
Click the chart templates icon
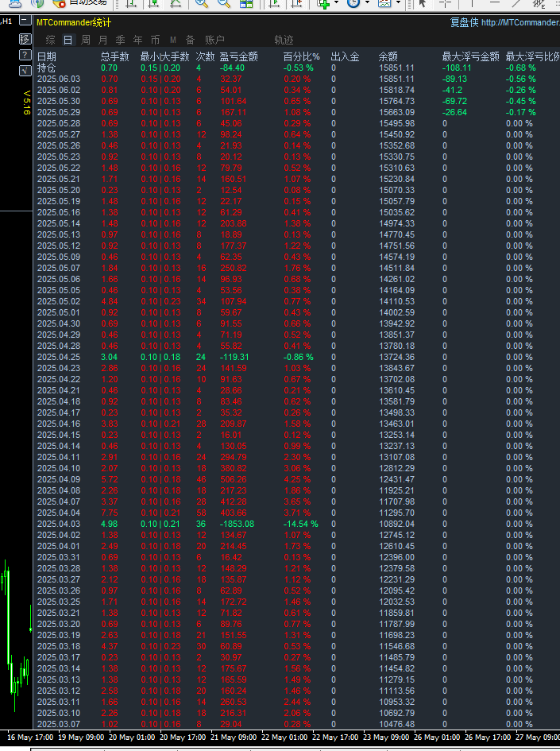[384, 3]
